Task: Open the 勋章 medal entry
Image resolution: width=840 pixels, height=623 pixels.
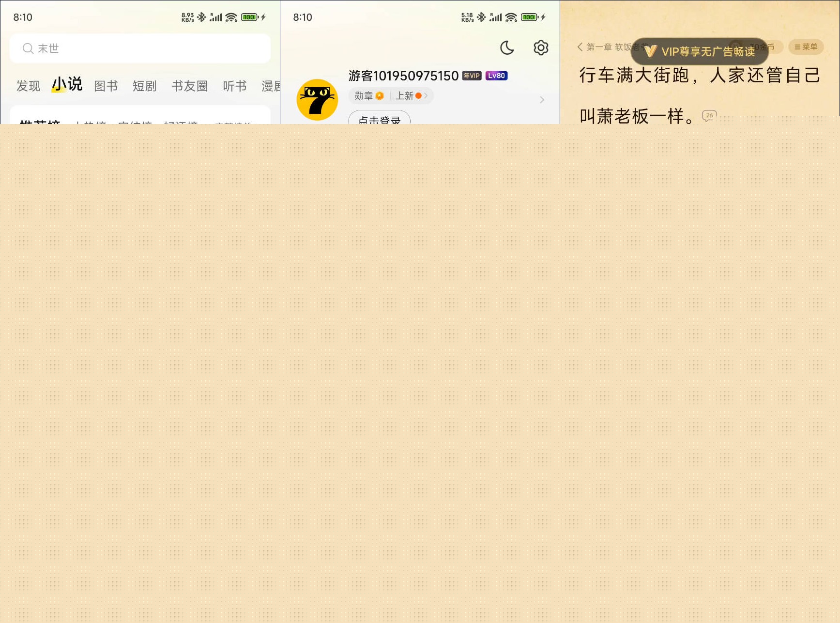Action: click(x=369, y=96)
